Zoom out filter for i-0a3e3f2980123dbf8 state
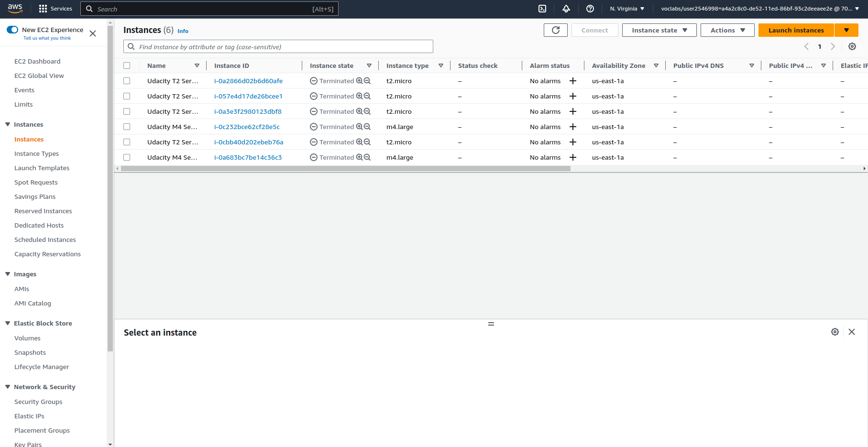Screen dimensions: 868x447 click(x=367, y=111)
